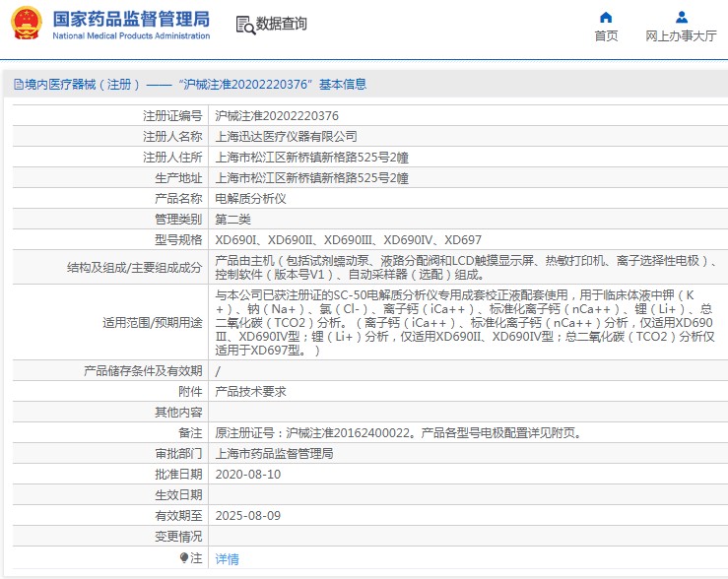Click the 其他内容 row label
728x579 pixels.
click(178, 412)
